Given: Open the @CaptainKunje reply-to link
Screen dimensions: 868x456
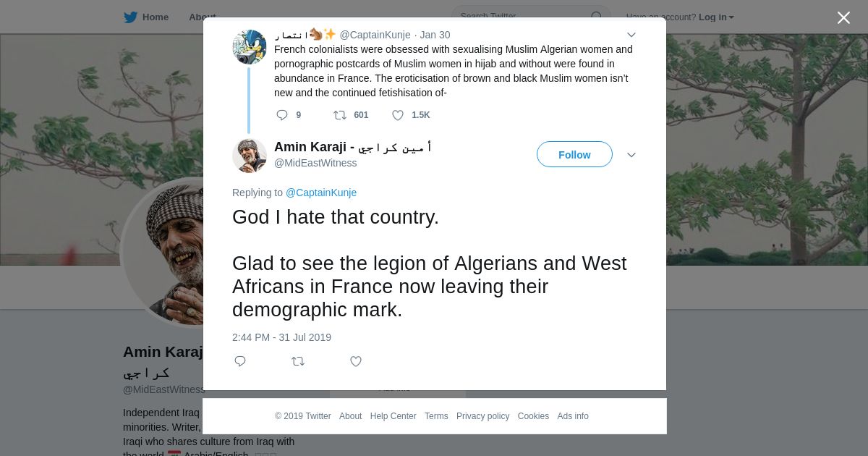Looking at the screenshot, I should click(x=321, y=193).
